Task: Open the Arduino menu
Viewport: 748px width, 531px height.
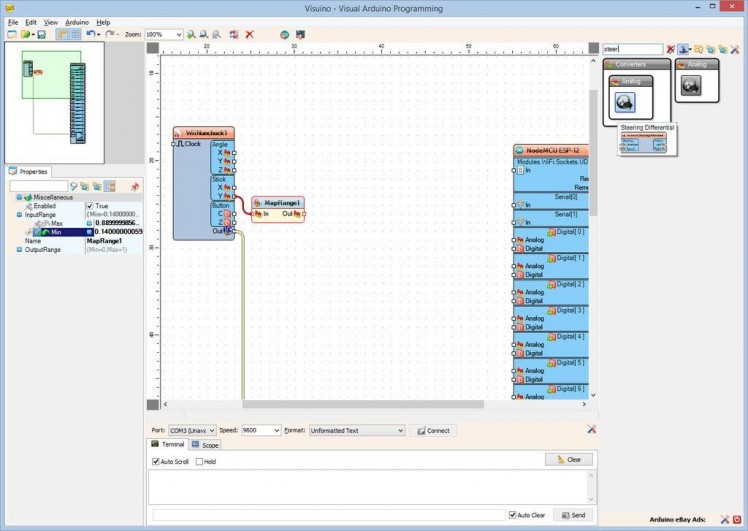Action: click(77, 21)
